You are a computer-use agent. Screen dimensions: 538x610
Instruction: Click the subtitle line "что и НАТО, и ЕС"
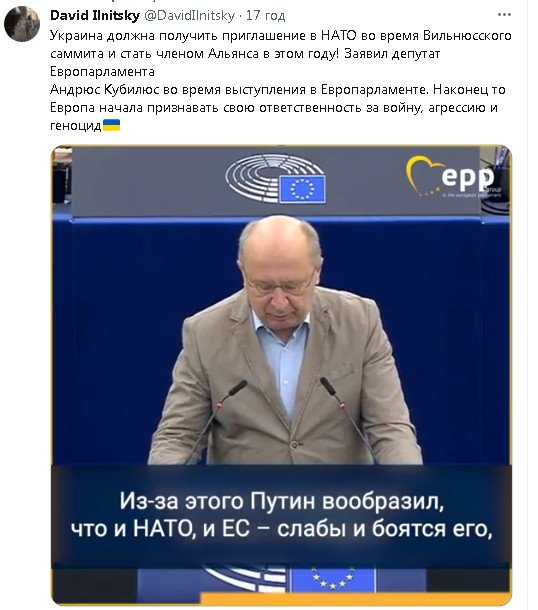point(281,529)
